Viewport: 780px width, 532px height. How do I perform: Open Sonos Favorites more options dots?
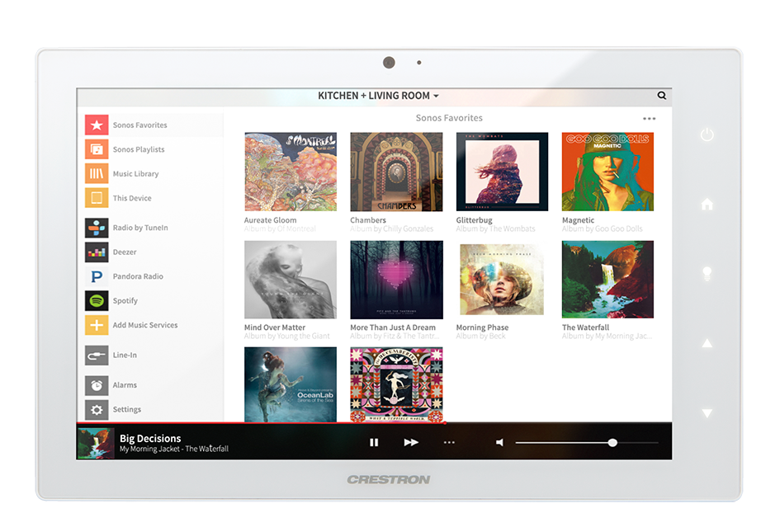point(649,118)
